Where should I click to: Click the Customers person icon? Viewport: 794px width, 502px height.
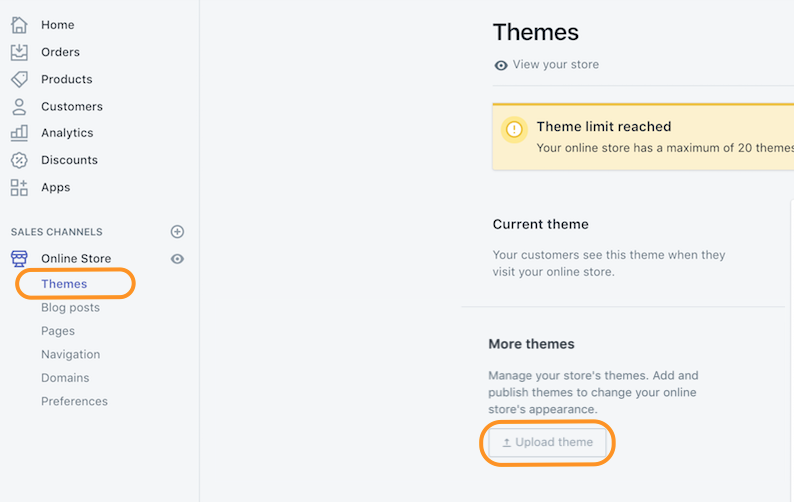(19, 106)
